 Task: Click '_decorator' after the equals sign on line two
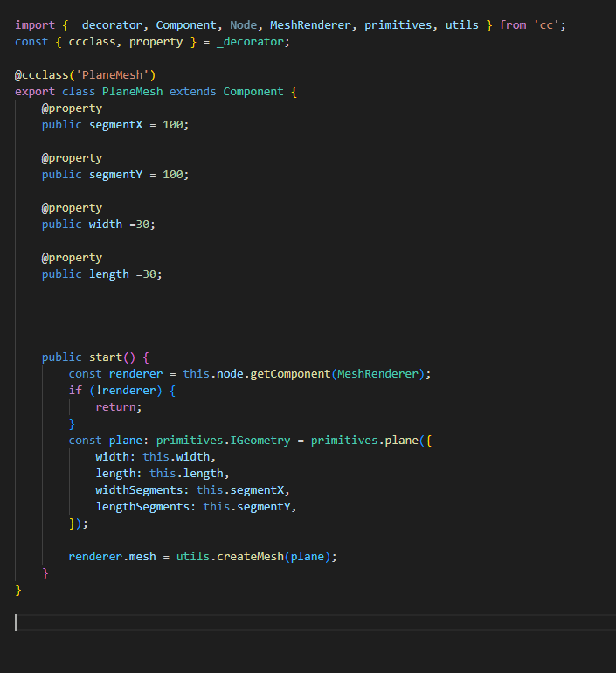250,42
